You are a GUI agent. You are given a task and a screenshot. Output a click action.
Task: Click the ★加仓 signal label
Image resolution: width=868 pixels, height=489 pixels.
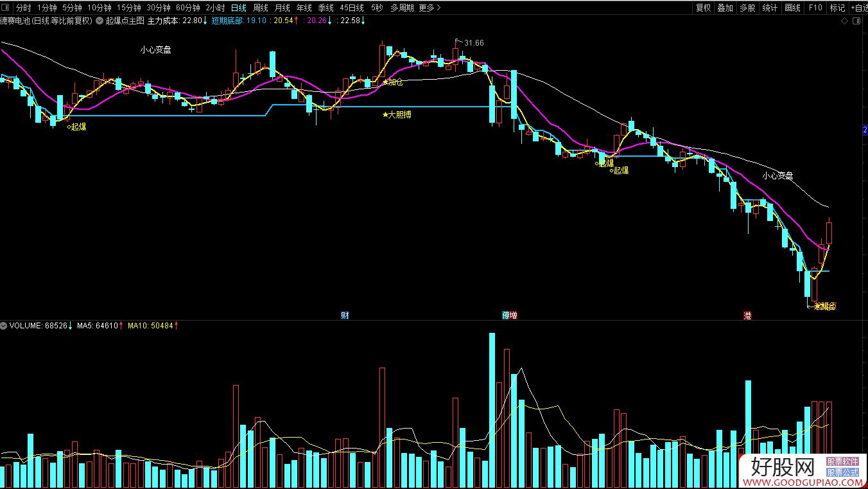393,82
